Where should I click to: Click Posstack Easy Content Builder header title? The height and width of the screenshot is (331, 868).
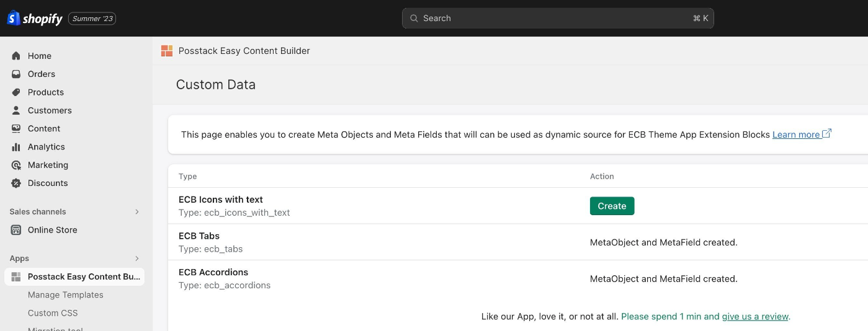pyautogui.click(x=244, y=51)
